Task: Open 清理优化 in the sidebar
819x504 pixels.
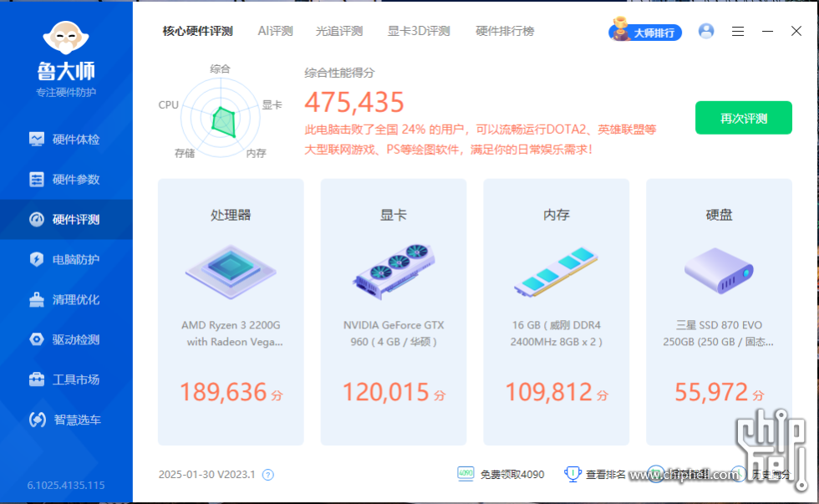Action: pos(66,300)
